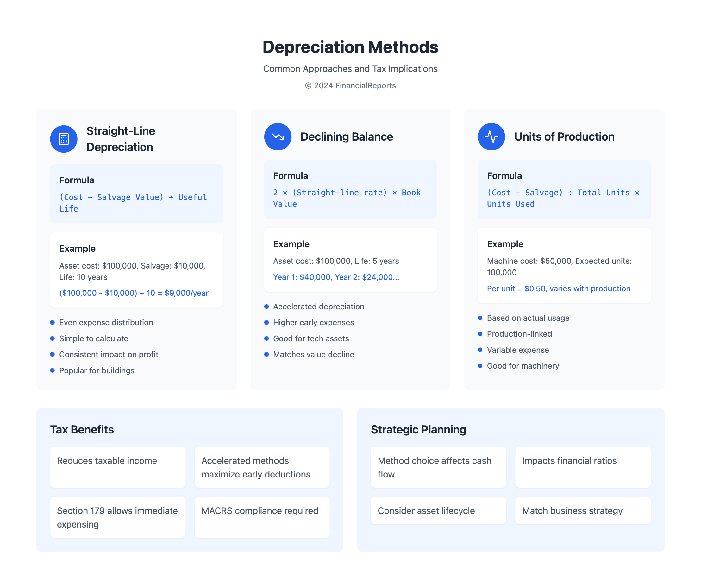Click the Declining Balance formula box
The height and width of the screenshot is (588, 701).
(x=350, y=189)
